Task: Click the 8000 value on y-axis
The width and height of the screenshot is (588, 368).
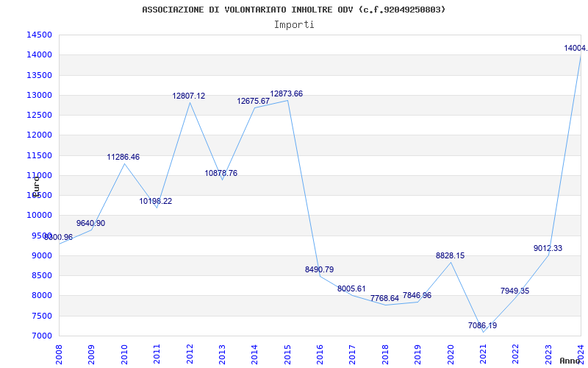Action: (x=41, y=296)
